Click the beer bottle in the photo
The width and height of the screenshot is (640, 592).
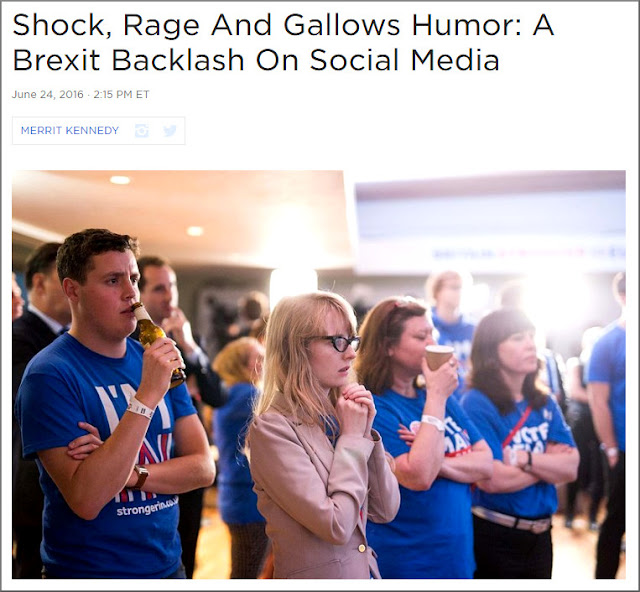(158, 344)
